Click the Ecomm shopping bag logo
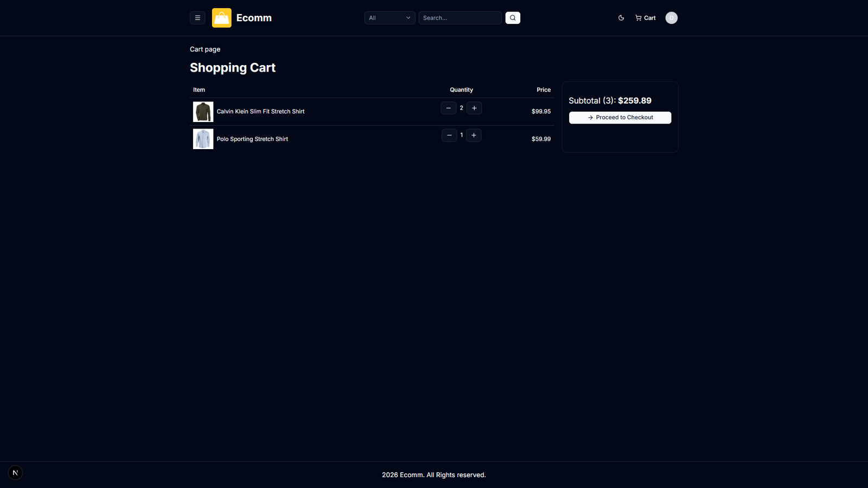The width and height of the screenshot is (868, 488). point(221,18)
